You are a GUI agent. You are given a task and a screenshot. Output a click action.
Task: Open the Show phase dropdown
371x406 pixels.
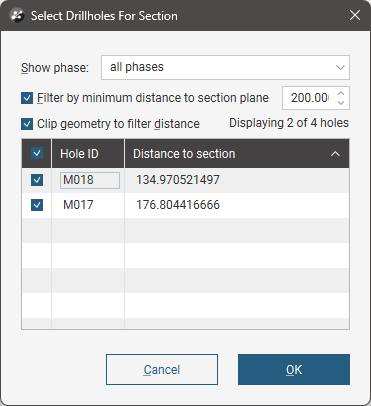click(225, 67)
